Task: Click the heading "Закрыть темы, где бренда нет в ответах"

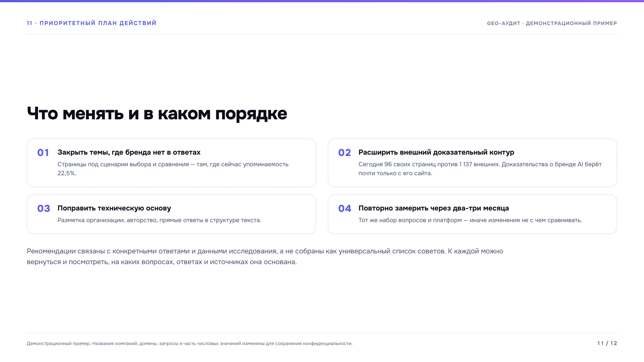Action: [x=129, y=152]
